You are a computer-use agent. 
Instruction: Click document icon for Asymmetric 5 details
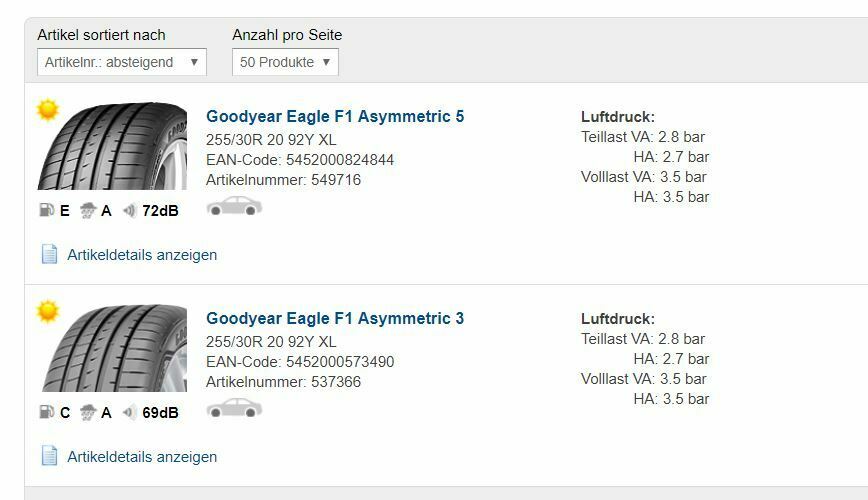click(49, 254)
